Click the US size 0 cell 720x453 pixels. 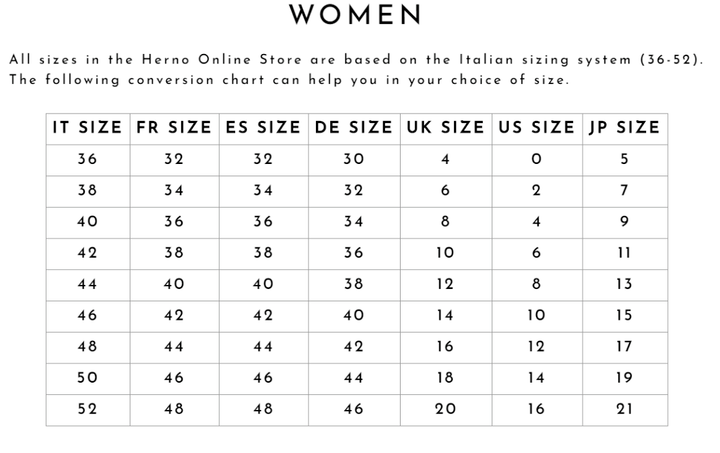tap(536, 159)
